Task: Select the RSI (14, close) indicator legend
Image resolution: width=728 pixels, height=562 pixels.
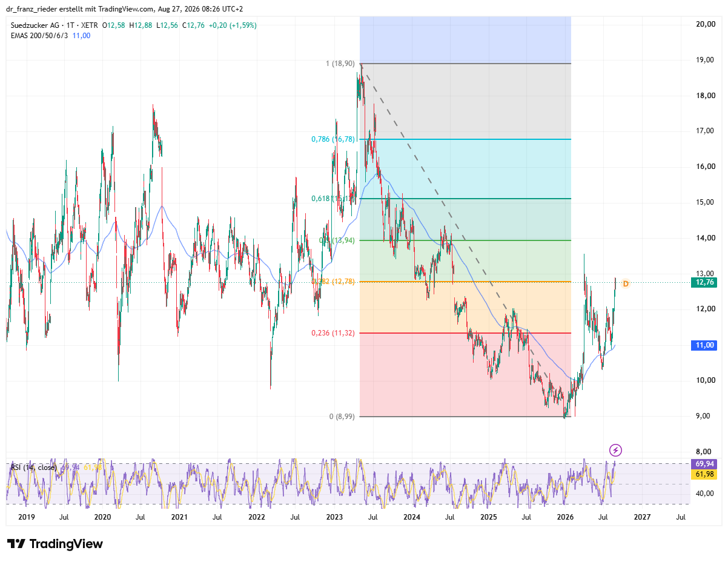Action: (x=33, y=467)
